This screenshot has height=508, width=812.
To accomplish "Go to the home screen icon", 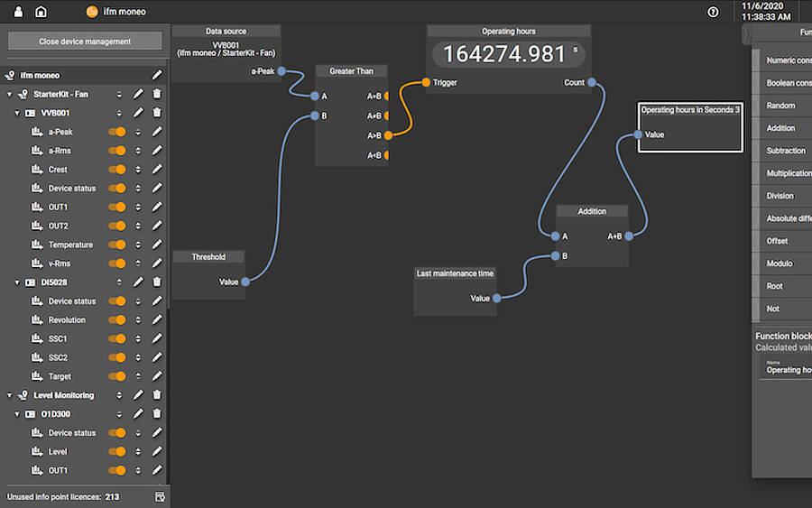I will pyautogui.click(x=41, y=12).
